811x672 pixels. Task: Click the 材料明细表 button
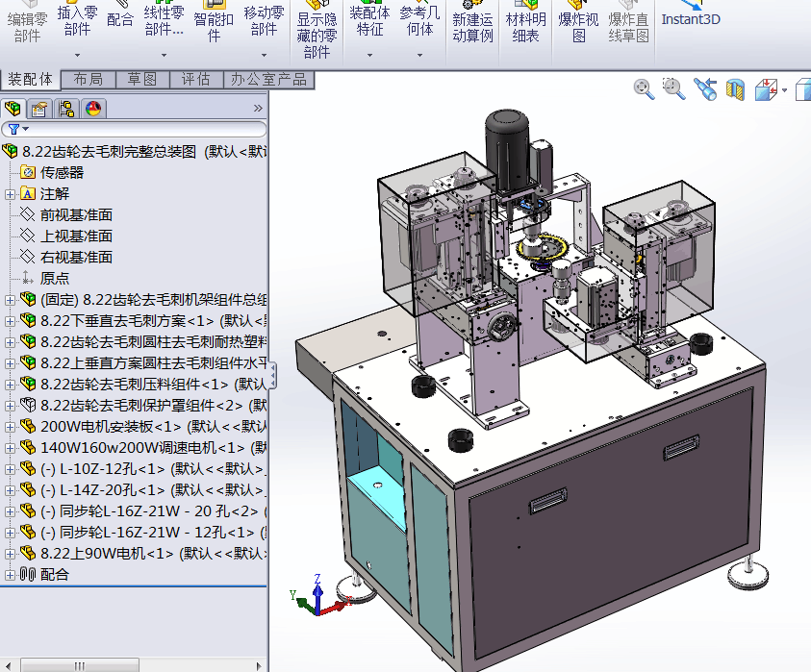coord(526,26)
